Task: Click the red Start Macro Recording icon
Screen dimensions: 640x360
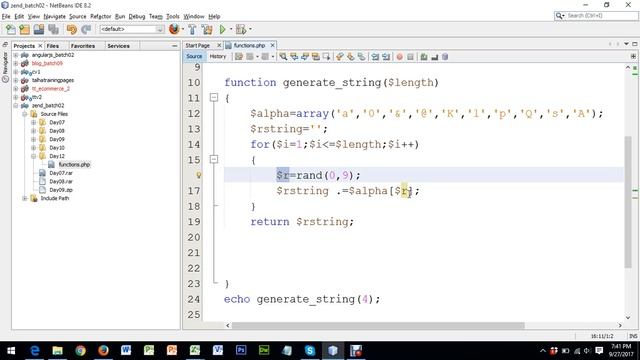Action: coord(400,57)
